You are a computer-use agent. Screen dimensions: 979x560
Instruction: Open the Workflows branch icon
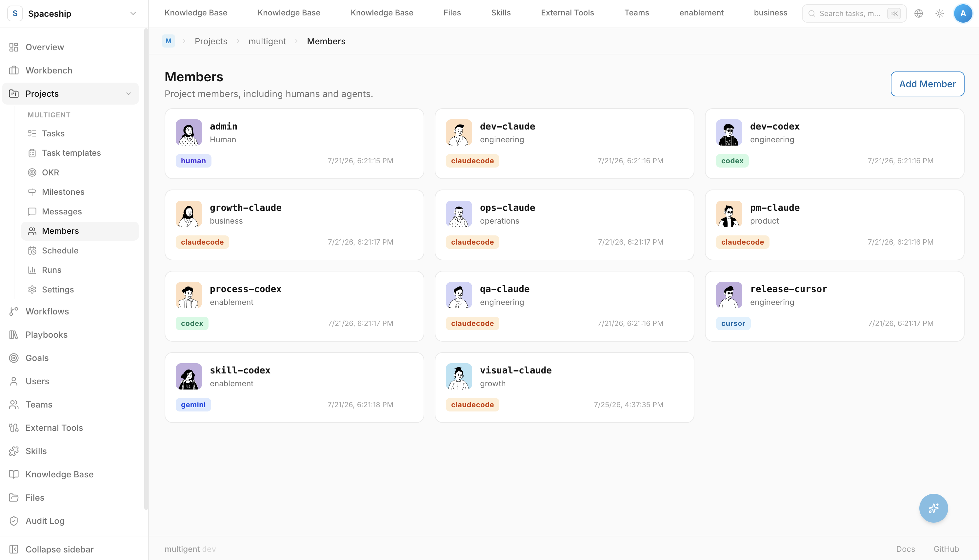click(14, 311)
